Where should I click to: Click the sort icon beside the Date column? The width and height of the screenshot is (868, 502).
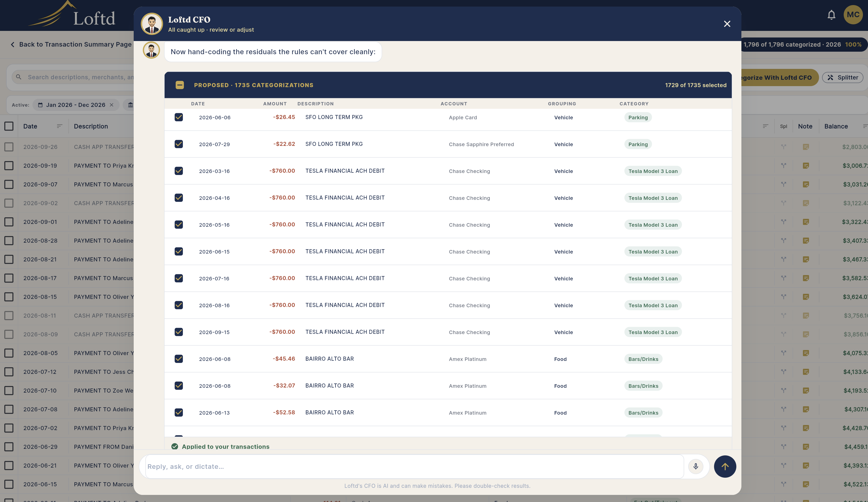pos(59,126)
